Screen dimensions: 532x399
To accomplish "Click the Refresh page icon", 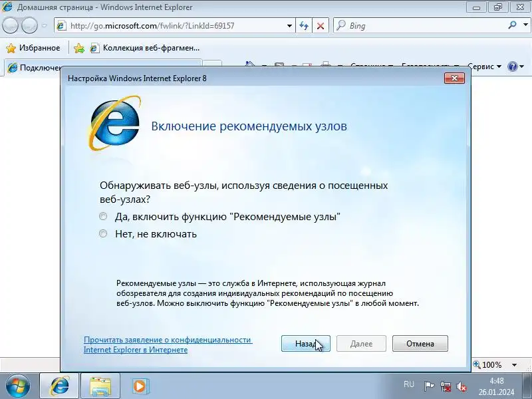I will (x=304, y=26).
